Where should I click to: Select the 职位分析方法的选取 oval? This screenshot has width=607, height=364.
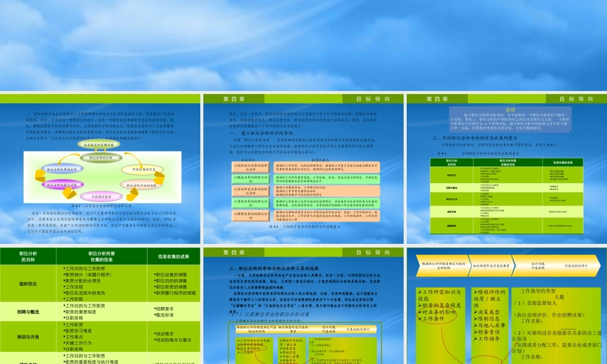(141, 185)
